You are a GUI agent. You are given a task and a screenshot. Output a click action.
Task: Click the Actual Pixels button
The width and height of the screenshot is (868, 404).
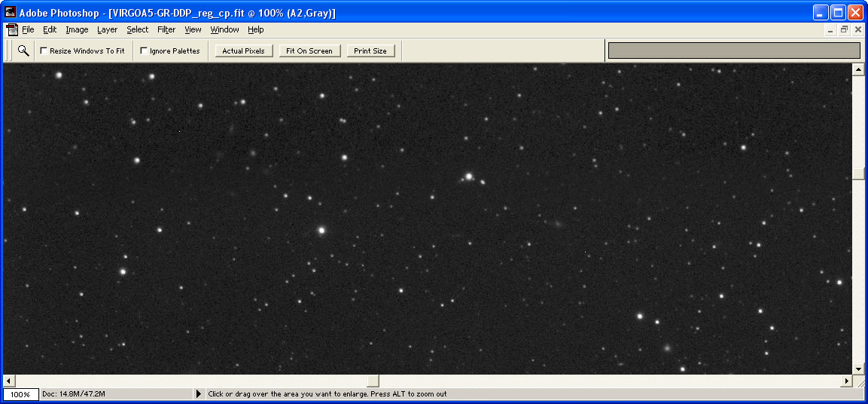243,51
